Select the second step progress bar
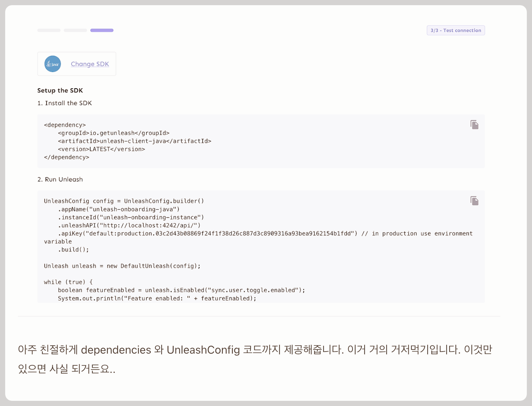The height and width of the screenshot is (406, 532). [x=75, y=30]
